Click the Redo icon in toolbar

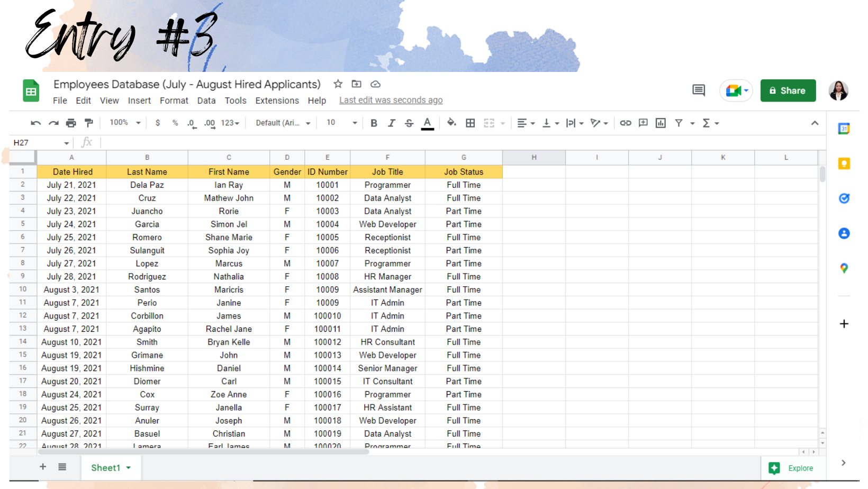pos(53,123)
